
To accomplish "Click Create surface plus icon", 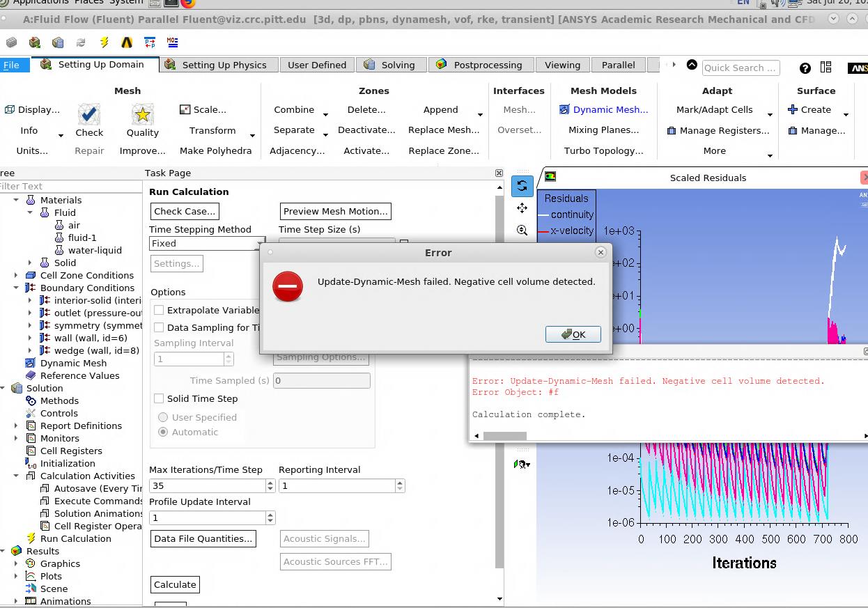I will [x=793, y=109].
